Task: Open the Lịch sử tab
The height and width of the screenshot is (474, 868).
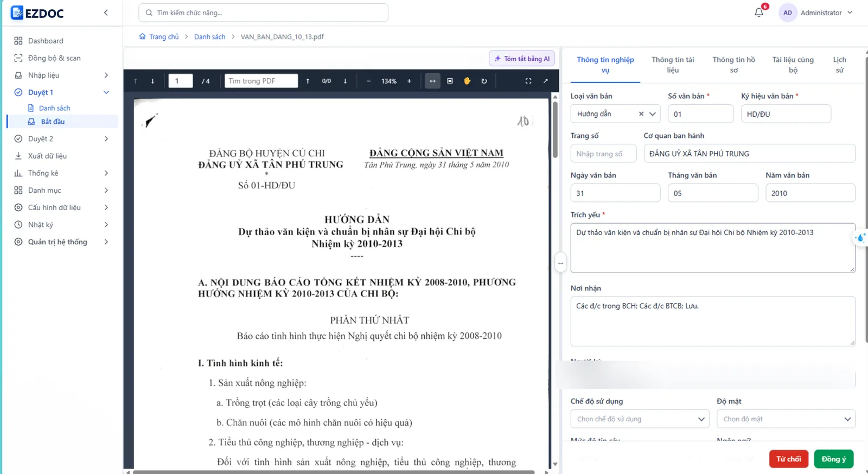Action: (x=840, y=65)
